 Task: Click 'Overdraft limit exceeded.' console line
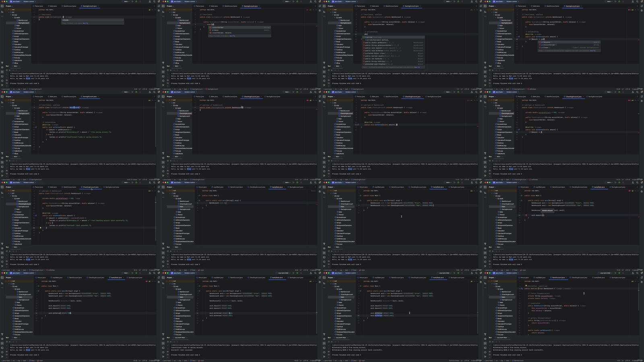[182, 350]
